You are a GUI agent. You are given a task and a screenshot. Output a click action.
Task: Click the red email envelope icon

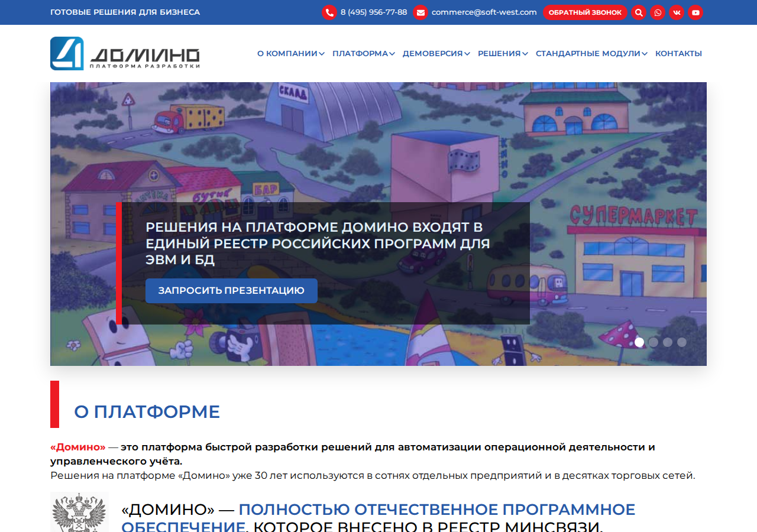420,12
